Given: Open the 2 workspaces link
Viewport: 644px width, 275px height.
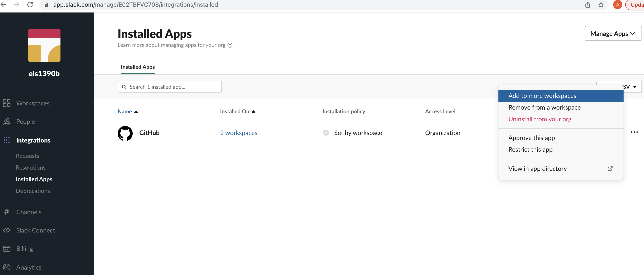Looking at the screenshot, I should (x=239, y=133).
